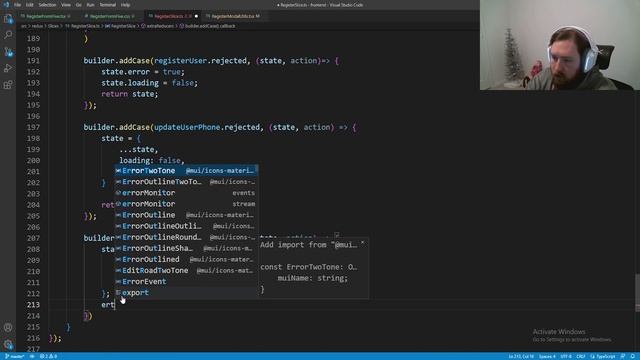This screenshot has width=640, height=360.
Task: Select ErrorEvent suggestion
Action: 186,282
